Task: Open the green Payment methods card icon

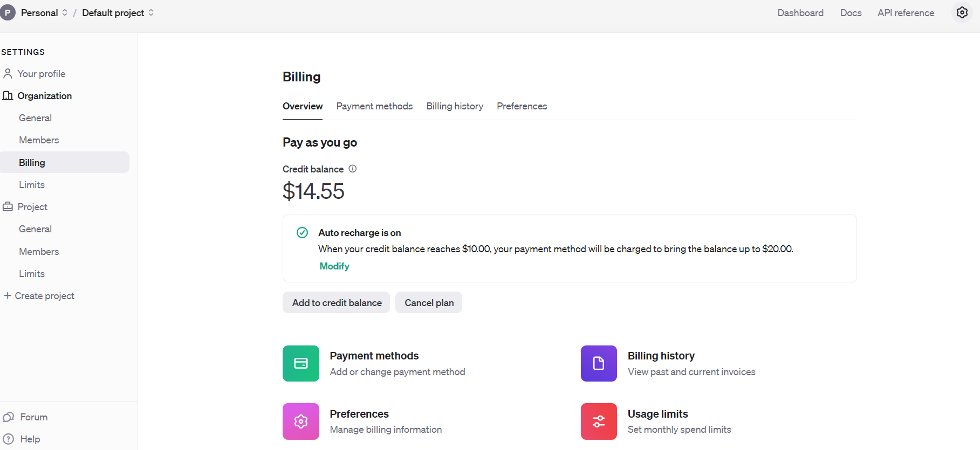Action: tap(301, 363)
